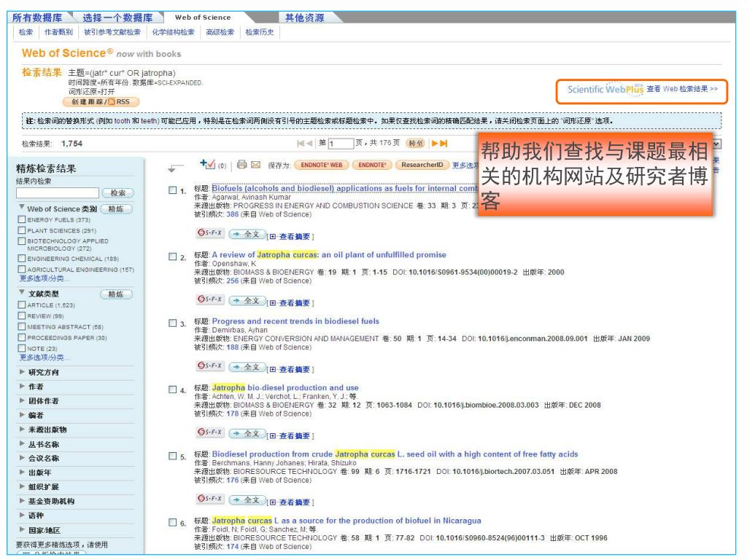Click the select-all arrow above checkboxes
Image resolution: width=747 pixels, height=560 pixels.
click(x=175, y=168)
